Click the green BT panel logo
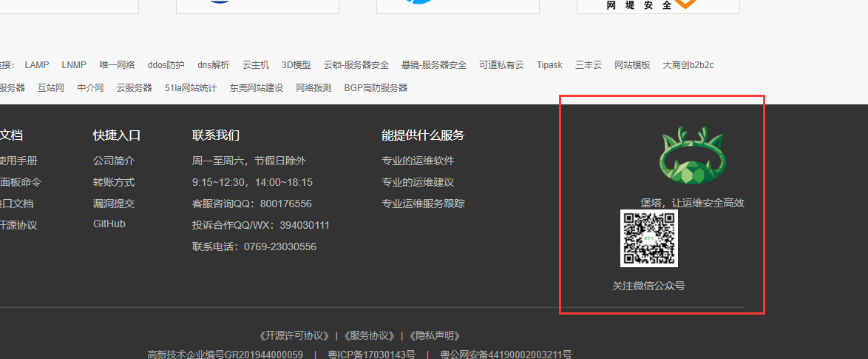The height and width of the screenshot is (359, 868). pos(692,156)
